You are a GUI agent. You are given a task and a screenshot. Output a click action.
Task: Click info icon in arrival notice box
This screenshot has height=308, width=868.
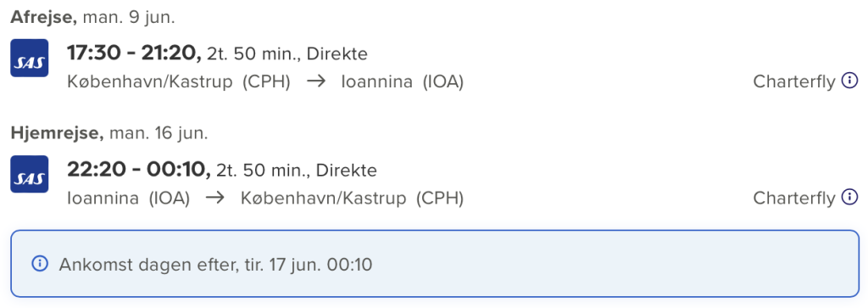[x=40, y=264]
